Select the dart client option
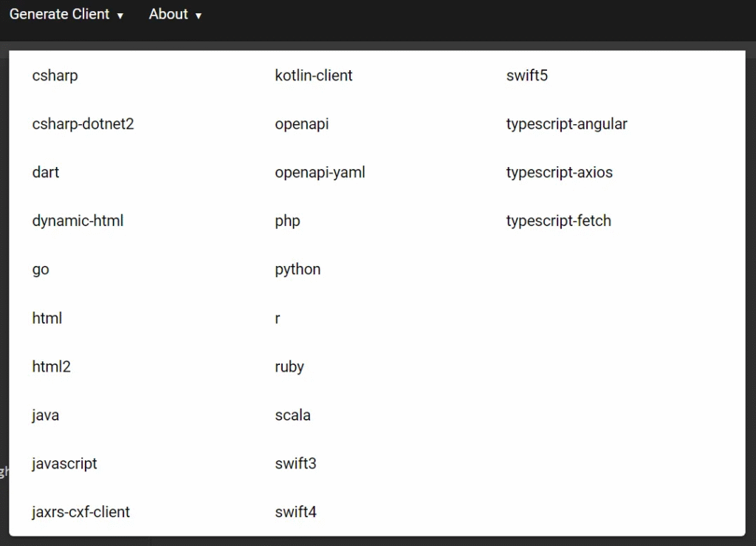756x546 pixels. (46, 172)
